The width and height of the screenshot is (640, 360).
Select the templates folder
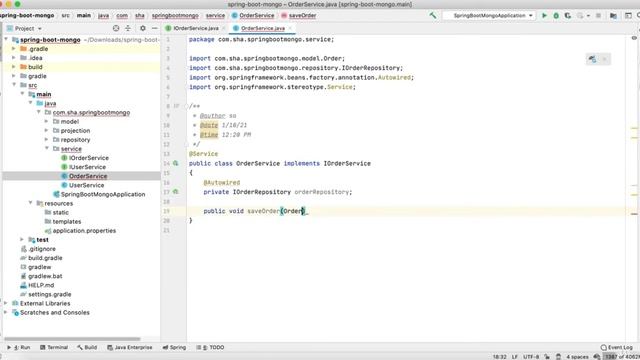coord(67,222)
